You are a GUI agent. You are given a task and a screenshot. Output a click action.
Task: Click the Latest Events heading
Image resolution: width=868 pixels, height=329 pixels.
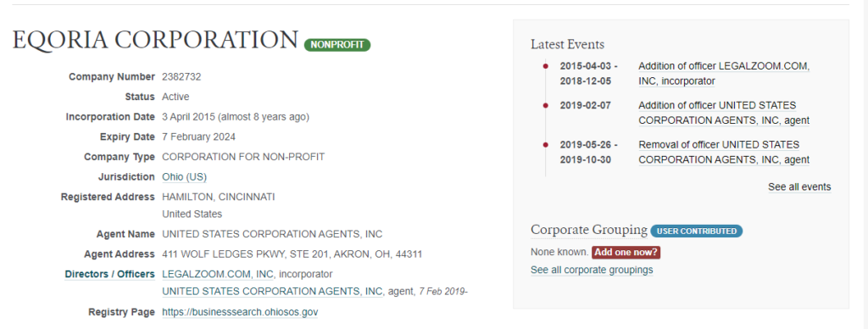(x=567, y=44)
